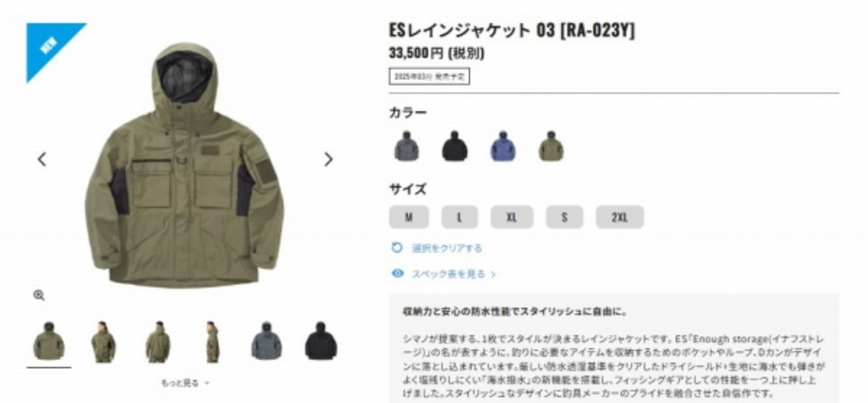Clear the selection via 選択をクリアする
Viewport: 868px width, 403px height.
447,248
